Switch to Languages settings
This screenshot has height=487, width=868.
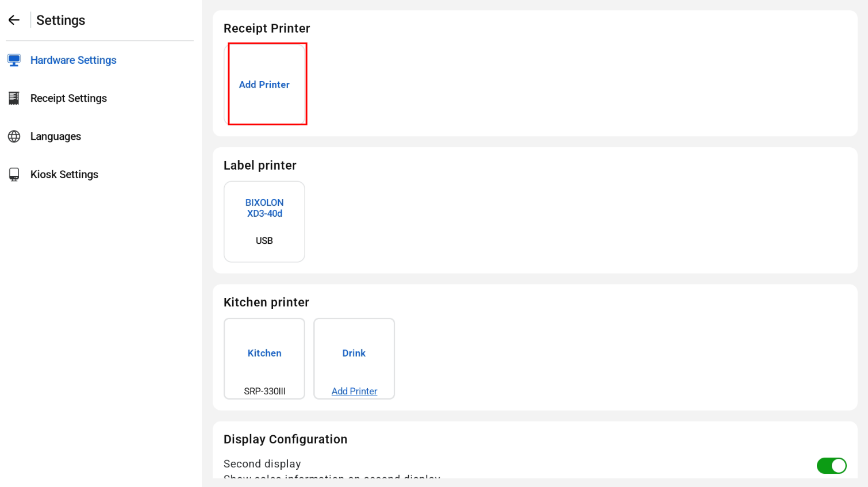coord(56,136)
